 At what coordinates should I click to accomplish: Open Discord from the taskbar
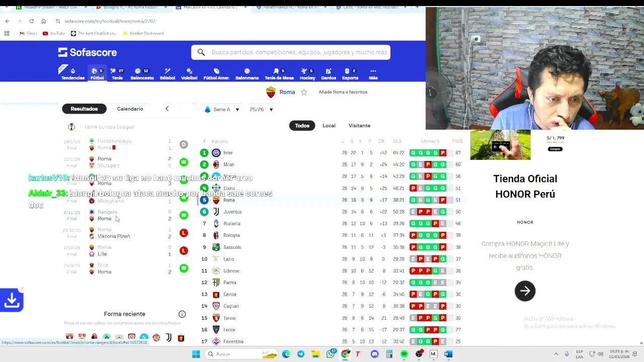[374, 354]
